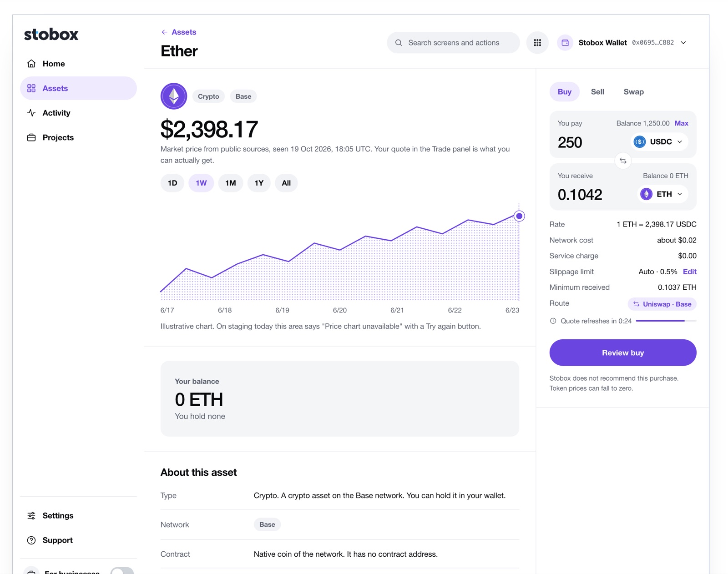Click the You receive amount 0.1042
This screenshot has height=574, width=728.
point(580,195)
